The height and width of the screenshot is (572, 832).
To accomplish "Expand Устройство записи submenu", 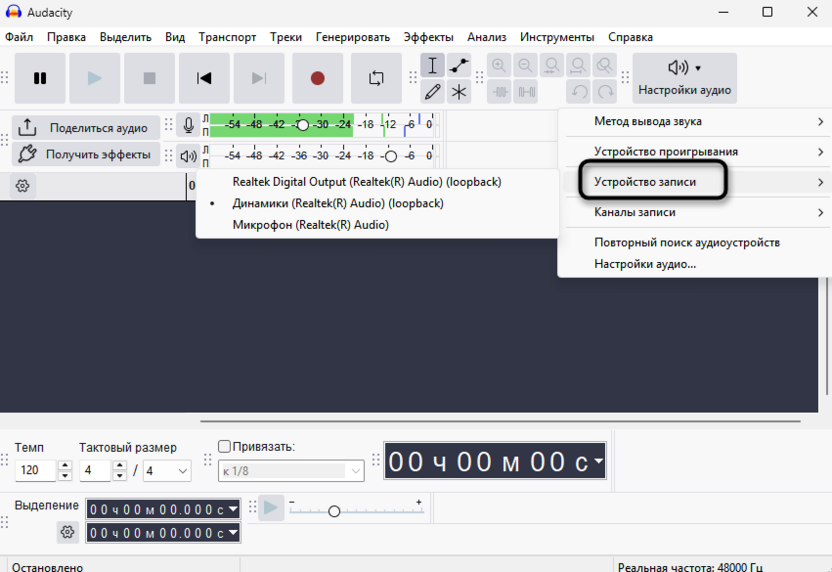I will (x=697, y=182).
